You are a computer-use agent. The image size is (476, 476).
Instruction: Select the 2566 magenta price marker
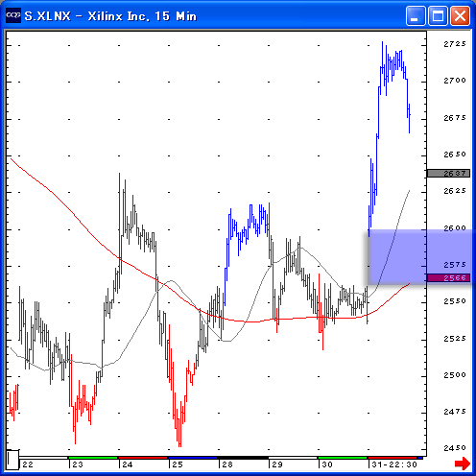click(x=448, y=278)
